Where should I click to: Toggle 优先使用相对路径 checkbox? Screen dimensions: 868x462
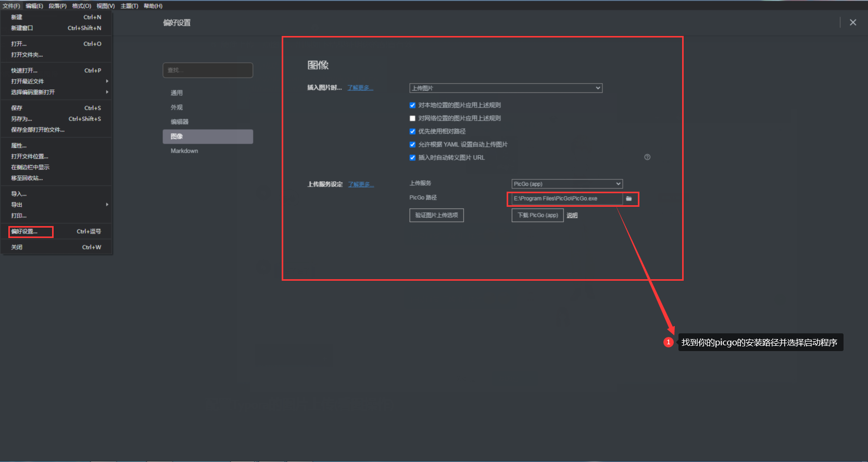(412, 131)
